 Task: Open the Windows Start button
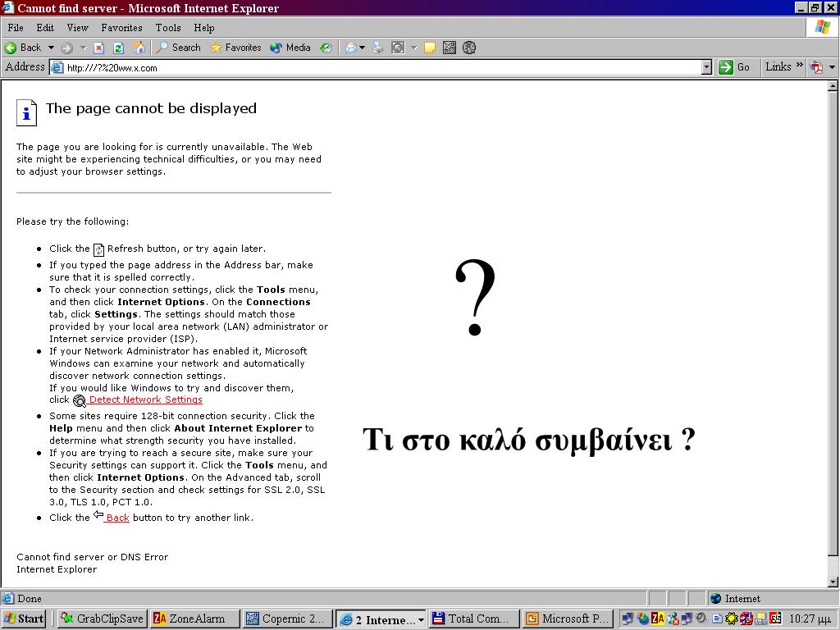pyautogui.click(x=24, y=619)
